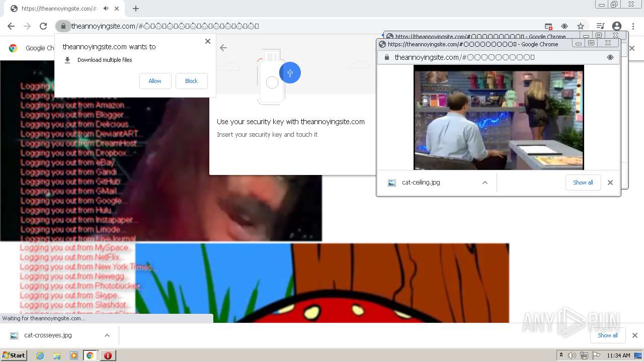The height and width of the screenshot is (362, 644).
Task: Click the main window address bar URL
Action: tap(165, 26)
